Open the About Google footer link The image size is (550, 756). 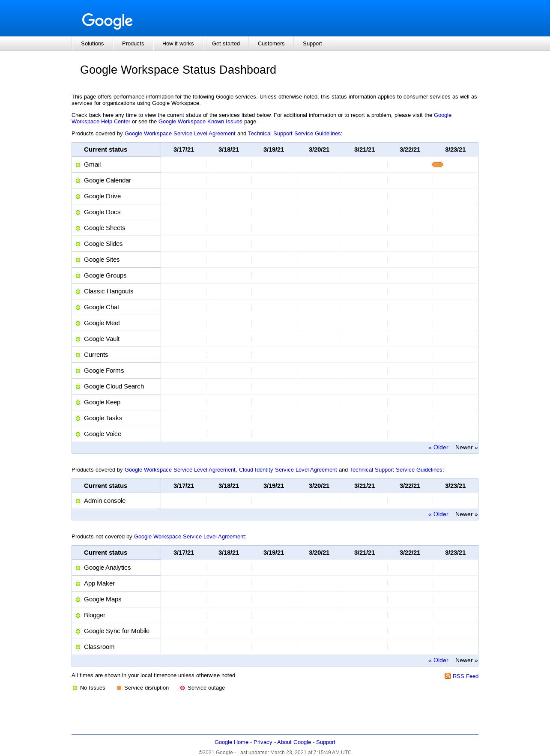coord(294,742)
